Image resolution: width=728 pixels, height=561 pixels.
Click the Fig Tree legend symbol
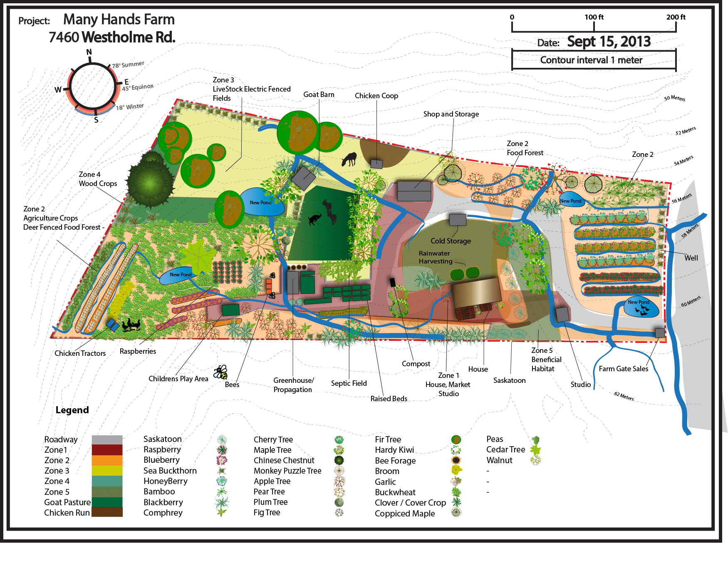[x=339, y=513]
